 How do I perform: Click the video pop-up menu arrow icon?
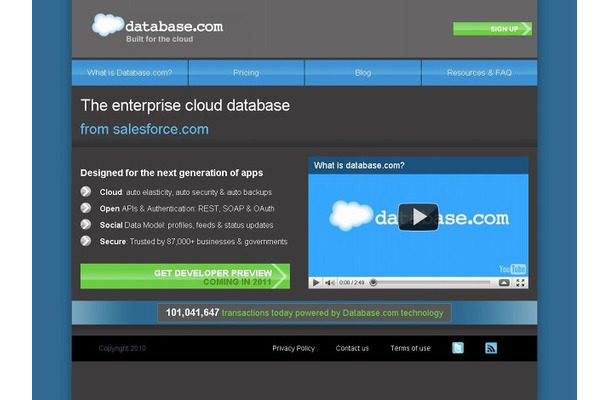[x=504, y=282]
